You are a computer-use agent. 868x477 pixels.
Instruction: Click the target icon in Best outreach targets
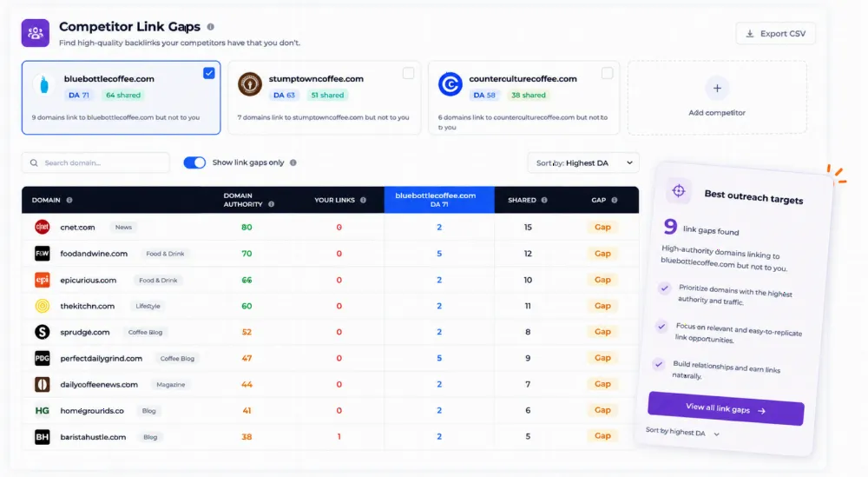click(x=679, y=191)
